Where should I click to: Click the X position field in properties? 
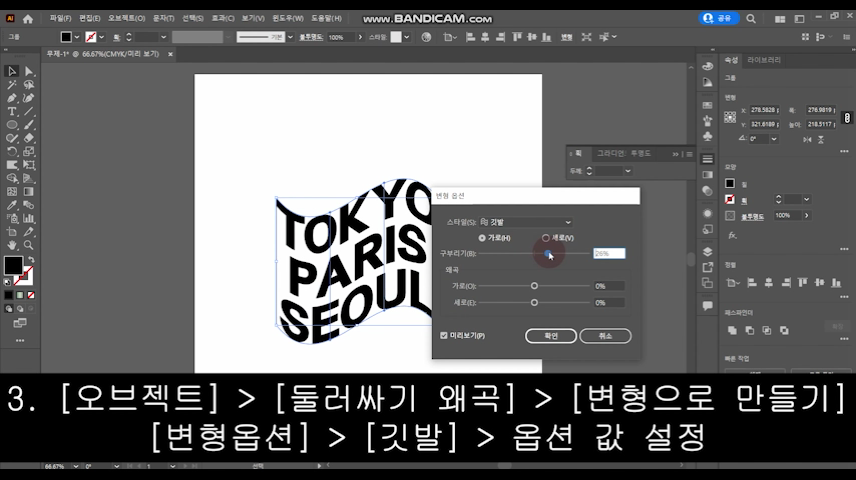764,110
